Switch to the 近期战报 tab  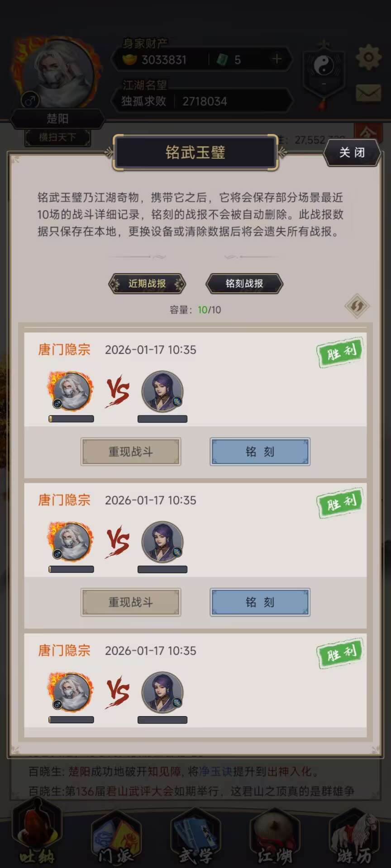tap(147, 283)
